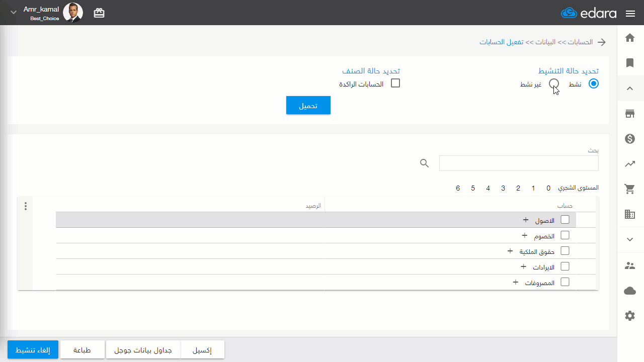Select tree level 3

coord(503,188)
